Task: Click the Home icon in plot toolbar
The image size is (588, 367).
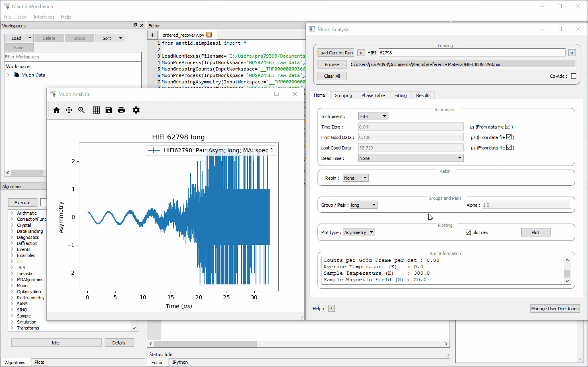Action: tap(56, 110)
